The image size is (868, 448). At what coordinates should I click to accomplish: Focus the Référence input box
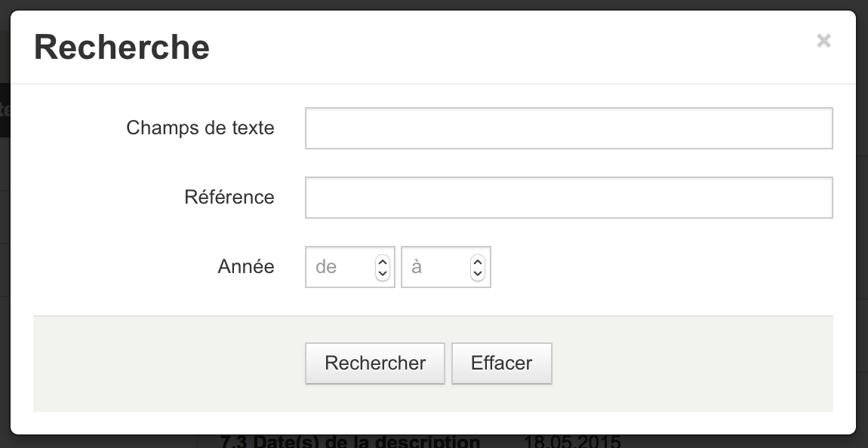pyautogui.click(x=568, y=198)
